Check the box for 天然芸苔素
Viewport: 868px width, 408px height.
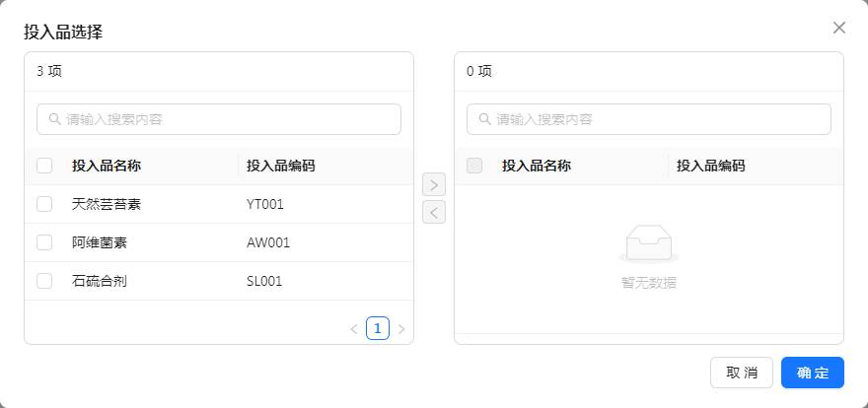tap(44, 204)
